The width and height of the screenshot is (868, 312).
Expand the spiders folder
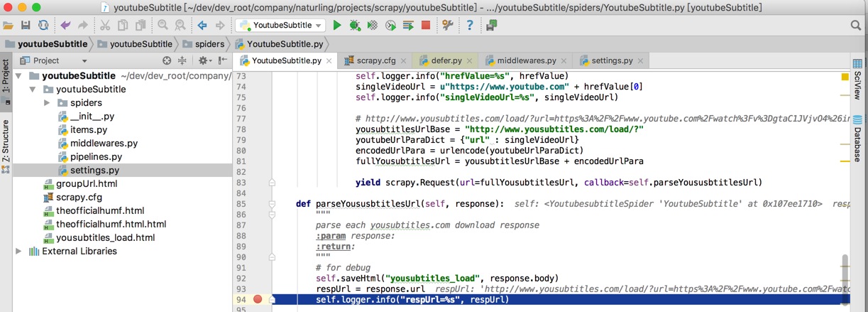point(47,103)
